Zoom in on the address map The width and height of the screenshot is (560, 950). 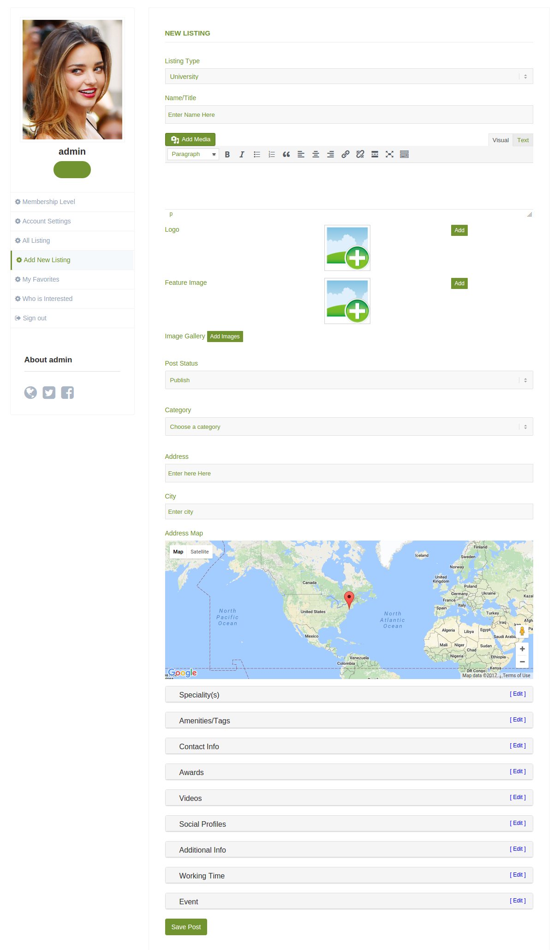[522, 649]
